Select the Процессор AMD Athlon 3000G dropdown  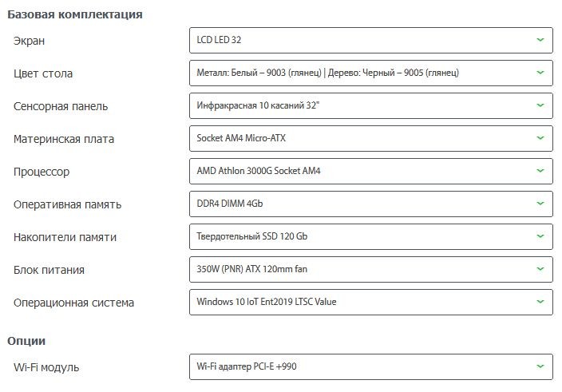click(x=371, y=171)
